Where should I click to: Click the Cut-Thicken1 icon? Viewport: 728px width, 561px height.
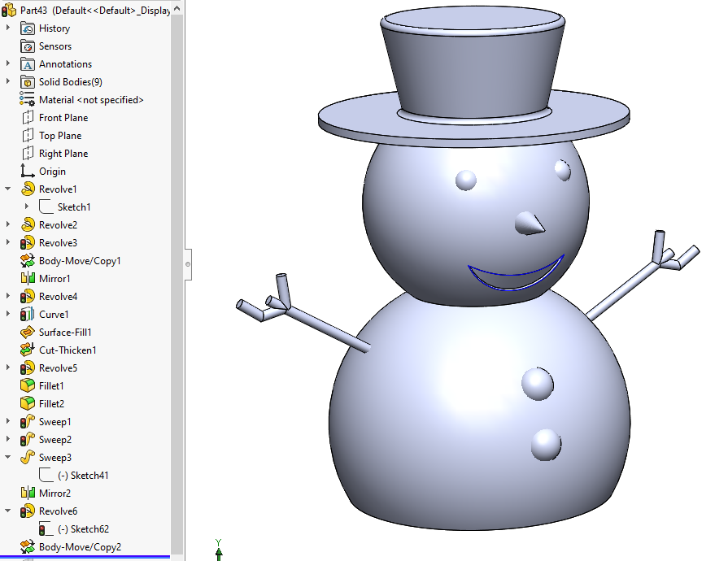tap(28, 350)
